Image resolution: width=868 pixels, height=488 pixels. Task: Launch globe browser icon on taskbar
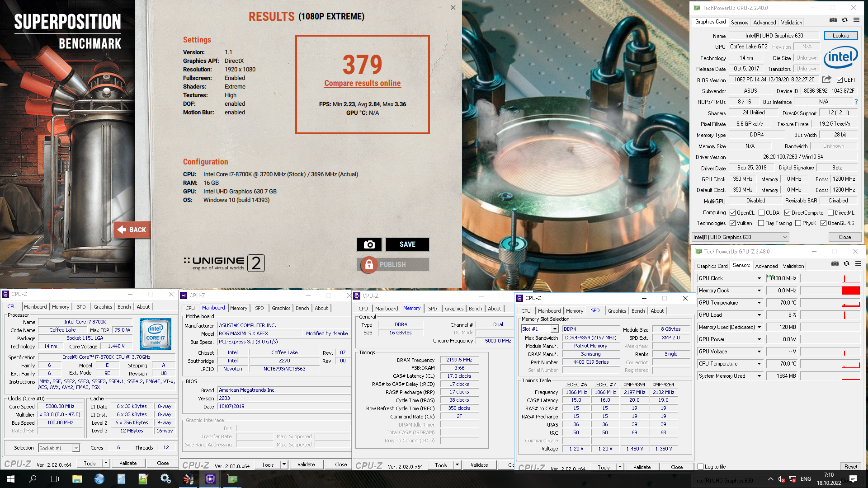coord(99,479)
